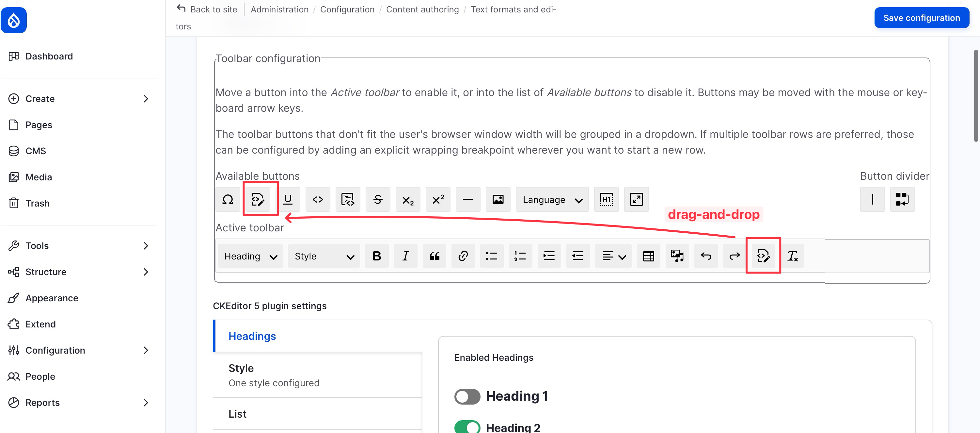Select the special characters omega button
The image size is (980, 433).
(228, 199)
